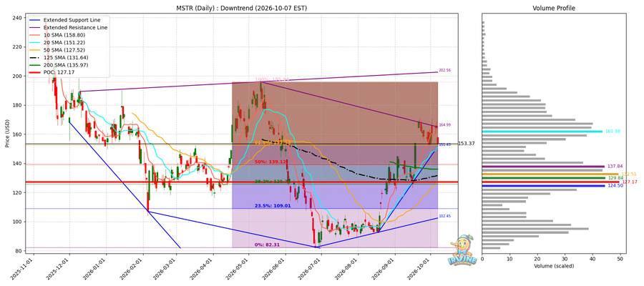The image size is (644, 286).
Task: Click the 2025-12-01 date tick label
Action: 59,269
